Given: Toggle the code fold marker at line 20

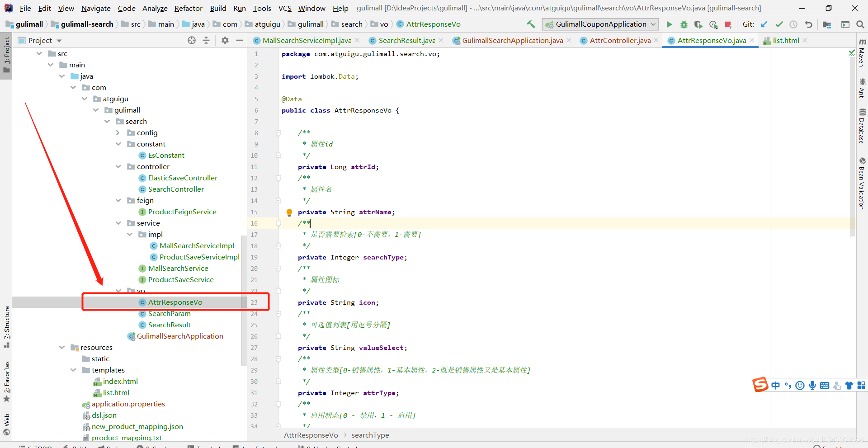Looking at the screenshot, I should point(278,269).
